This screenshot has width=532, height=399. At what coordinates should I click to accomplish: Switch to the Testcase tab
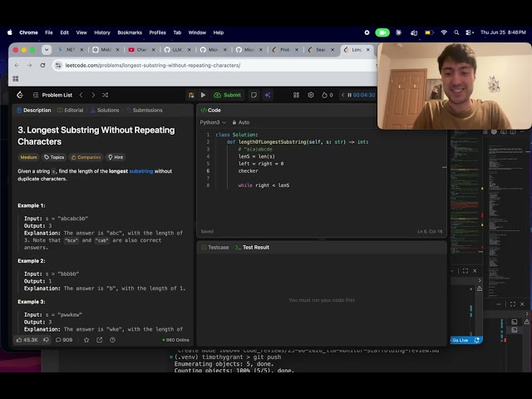tap(215, 248)
